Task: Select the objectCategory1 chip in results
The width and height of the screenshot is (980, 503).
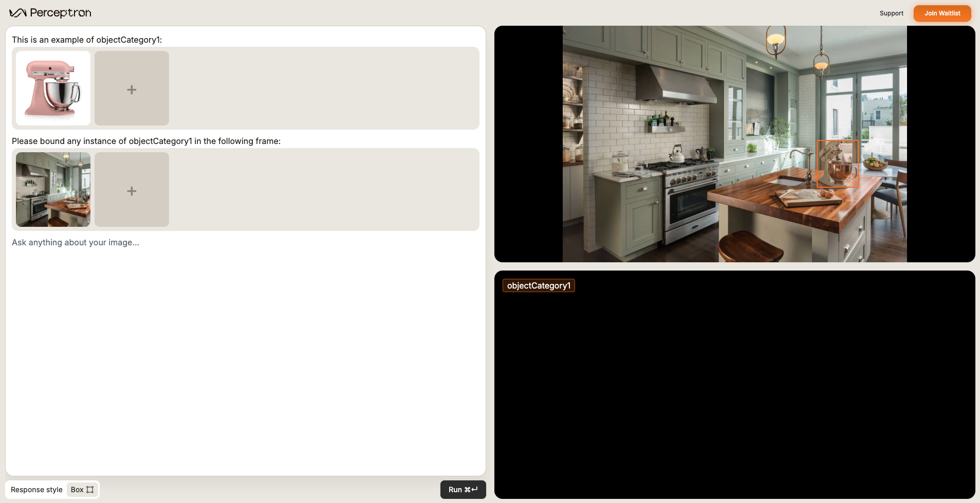Action: [x=538, y=285]
